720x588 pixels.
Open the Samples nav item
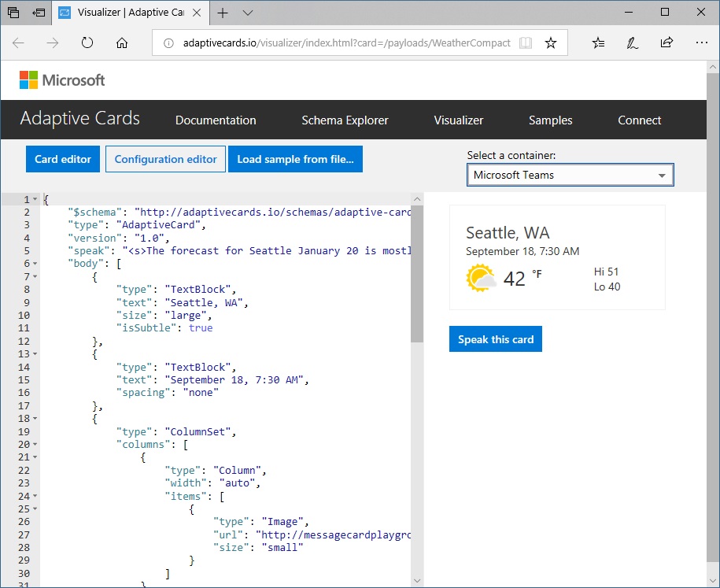coord(550,120)
